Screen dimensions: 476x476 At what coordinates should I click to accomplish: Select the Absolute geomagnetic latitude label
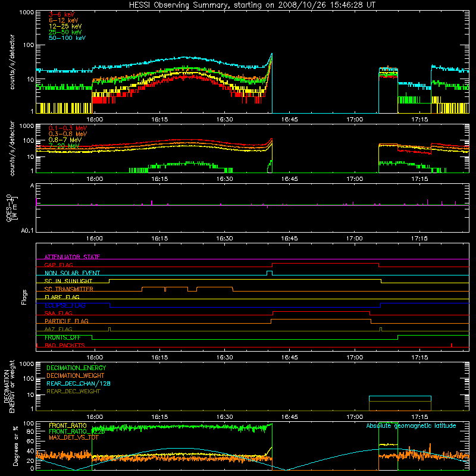point(411,425)
